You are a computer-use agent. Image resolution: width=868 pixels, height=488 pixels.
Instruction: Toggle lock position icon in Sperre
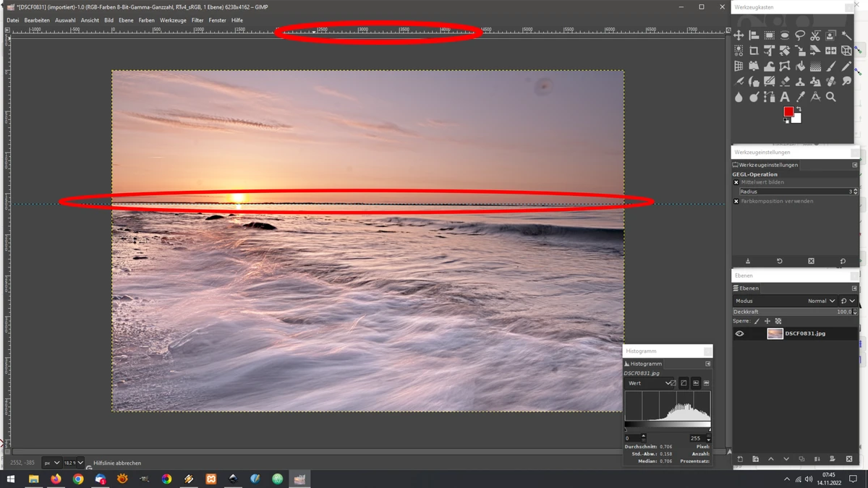point(767,321)
